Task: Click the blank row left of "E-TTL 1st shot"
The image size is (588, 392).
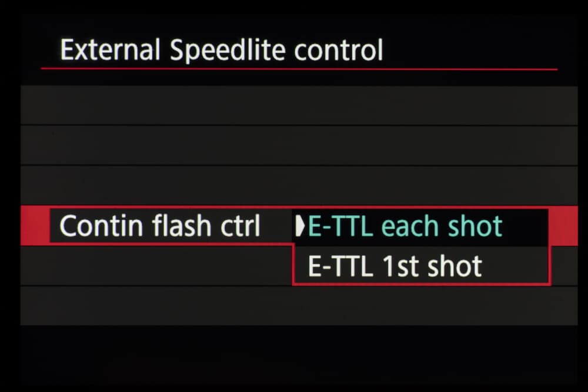Action: coord(156,266)
